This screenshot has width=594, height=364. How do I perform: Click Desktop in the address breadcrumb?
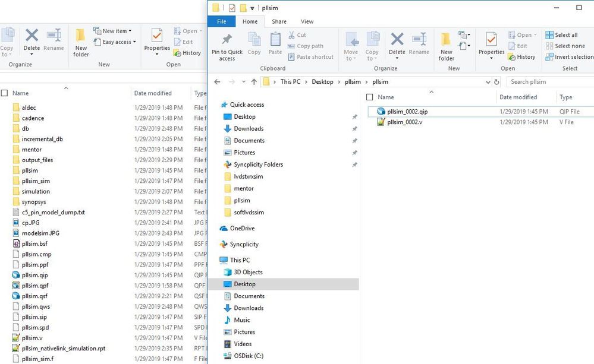point(322,82)
